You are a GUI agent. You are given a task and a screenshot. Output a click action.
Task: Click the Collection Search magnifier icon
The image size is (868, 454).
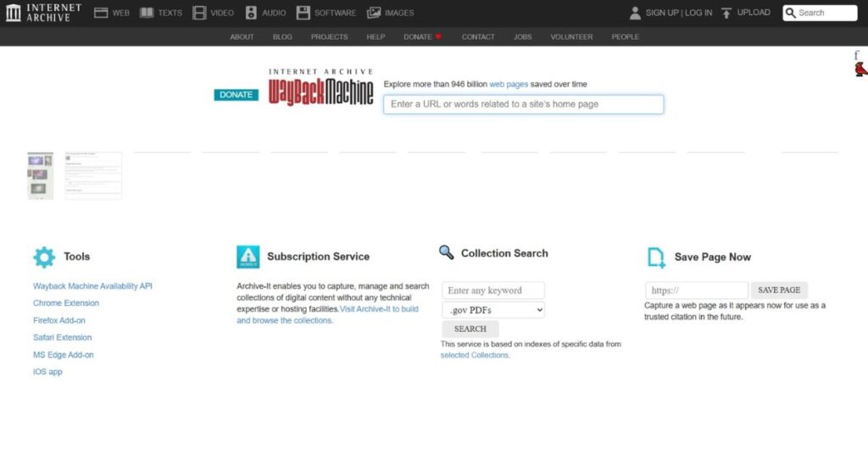click(x=446, y=252)
